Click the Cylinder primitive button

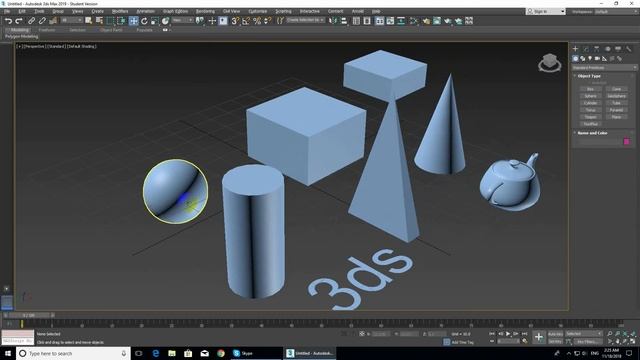pyautogui.click(x=590, y=103)
